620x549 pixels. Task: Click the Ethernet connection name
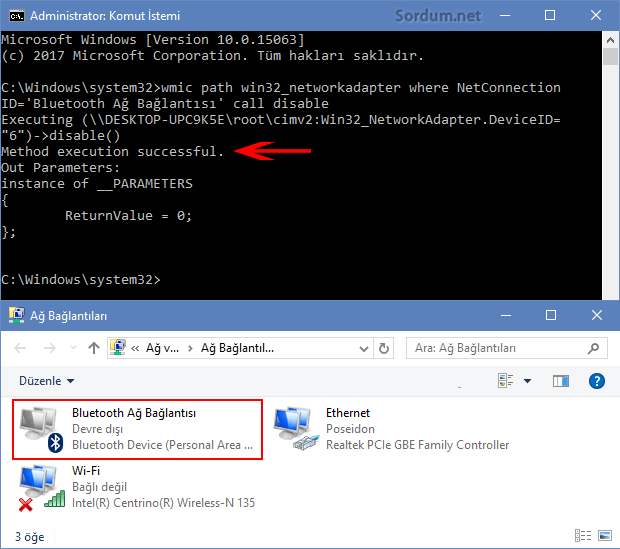[348, 413]
